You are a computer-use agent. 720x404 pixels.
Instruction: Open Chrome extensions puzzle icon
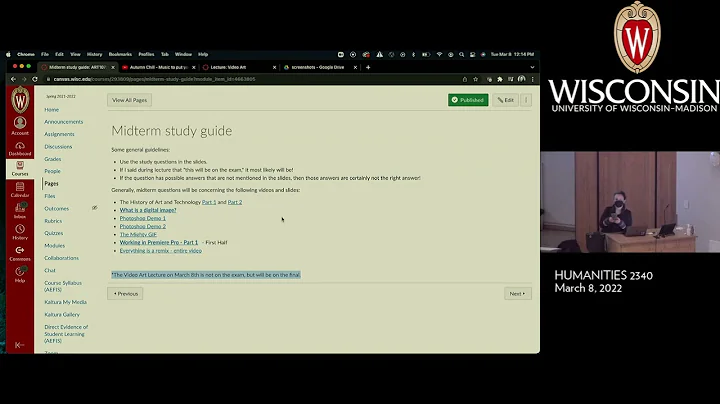[x=500, y=79]
